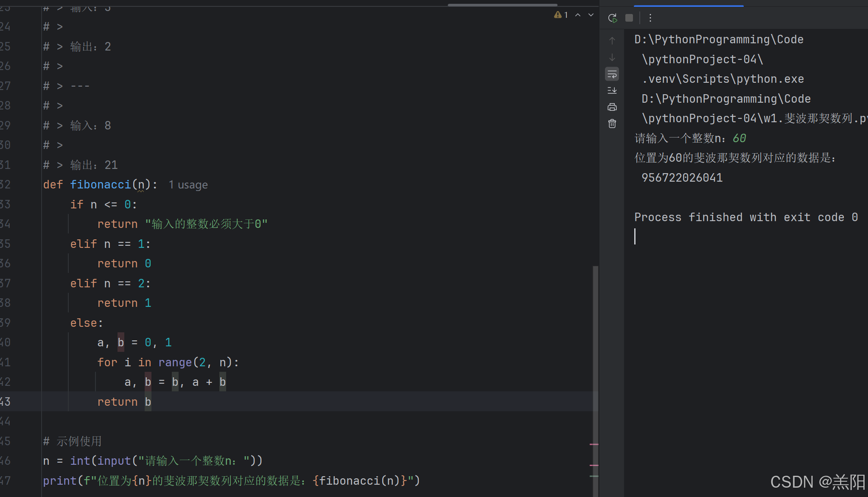Image resolution: width=868 pixels, height=497 pixels.
Task: Place cursor on the return b statement
Action: [124, 402]
